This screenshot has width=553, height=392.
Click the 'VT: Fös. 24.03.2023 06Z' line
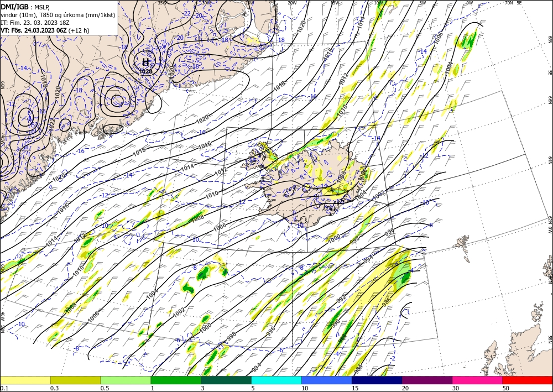[34, 30]
